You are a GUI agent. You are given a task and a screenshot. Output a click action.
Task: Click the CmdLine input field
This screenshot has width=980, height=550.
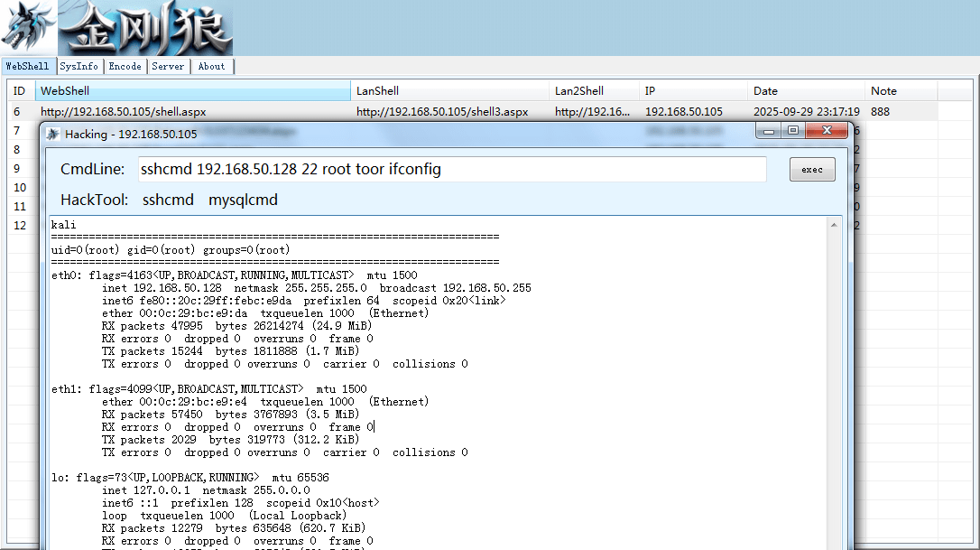click(x=452, y=169)
